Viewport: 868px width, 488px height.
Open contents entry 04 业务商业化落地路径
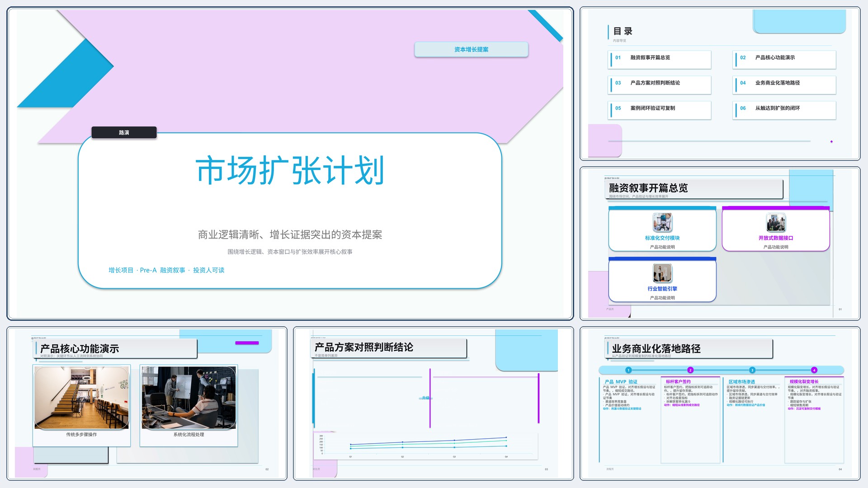(784, 85)
